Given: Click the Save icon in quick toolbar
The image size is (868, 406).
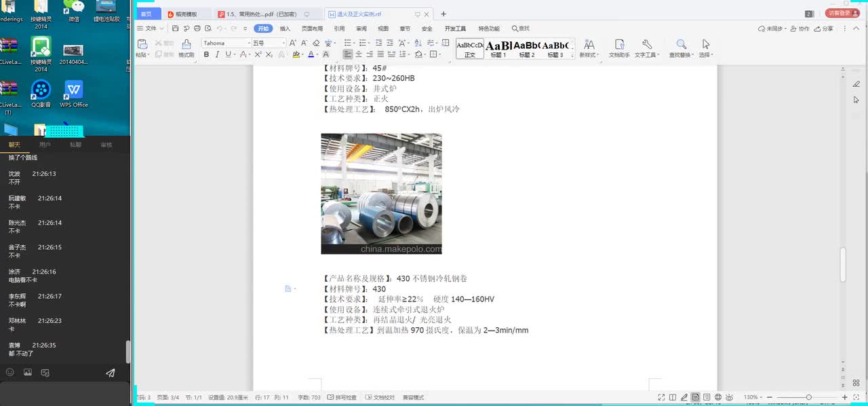Looking at the screenshot, I should coord(175,29).
